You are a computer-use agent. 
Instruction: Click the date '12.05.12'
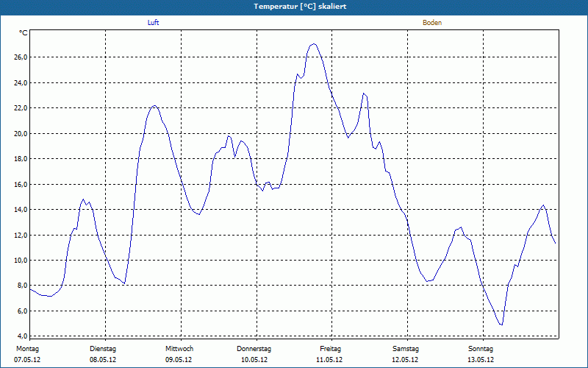[x=405, y=360]
